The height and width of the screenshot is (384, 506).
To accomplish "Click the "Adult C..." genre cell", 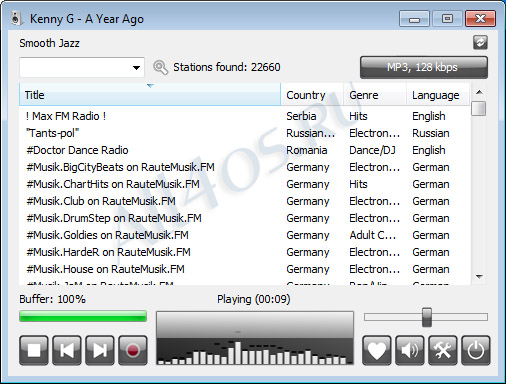I will click(x=373, y=235).
